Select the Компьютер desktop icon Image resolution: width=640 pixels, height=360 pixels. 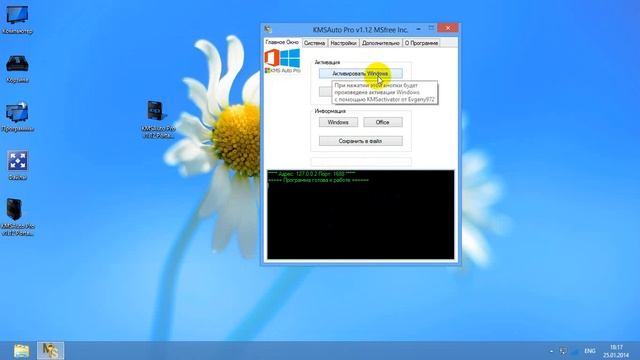click(17, 19)
